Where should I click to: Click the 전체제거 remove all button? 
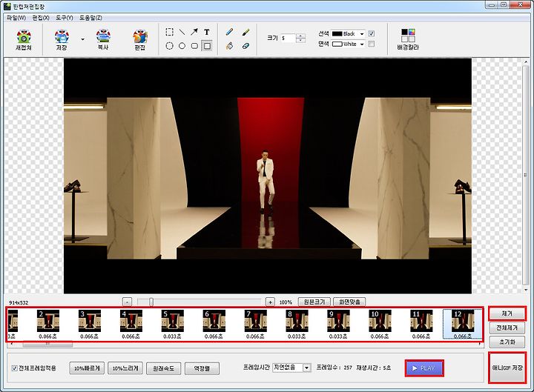click(507, 328)
